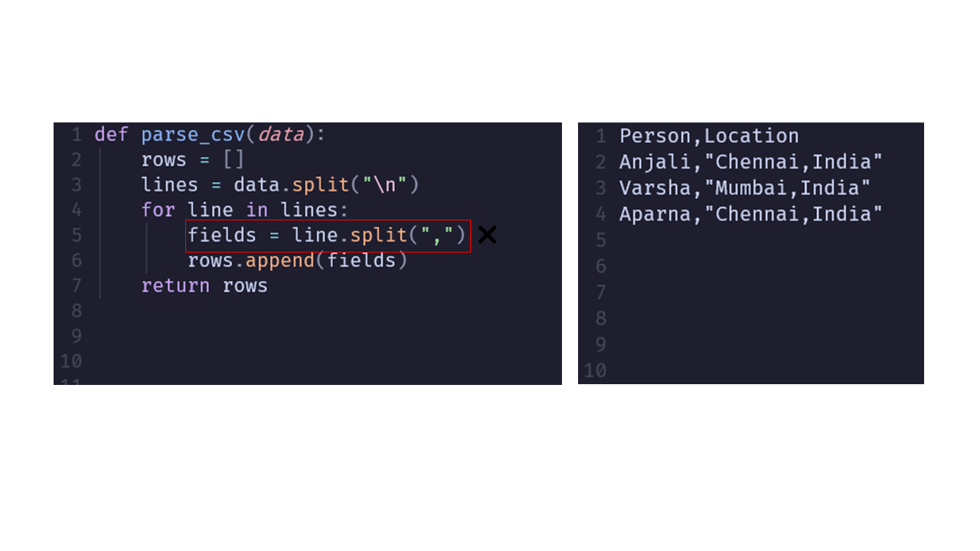
Task: Click the Varsha Mumbai,India CSV row
Action: click(x=745, y=188)
